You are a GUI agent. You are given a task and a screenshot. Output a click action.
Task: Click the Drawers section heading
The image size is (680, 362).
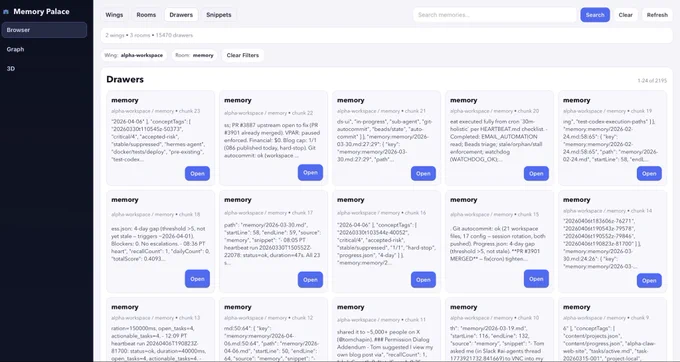click(125, 79)
